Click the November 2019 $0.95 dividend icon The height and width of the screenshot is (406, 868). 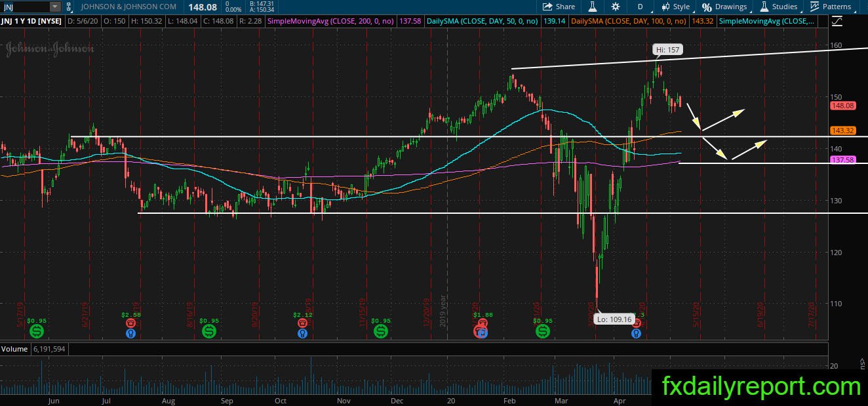(x=380, y=331)
